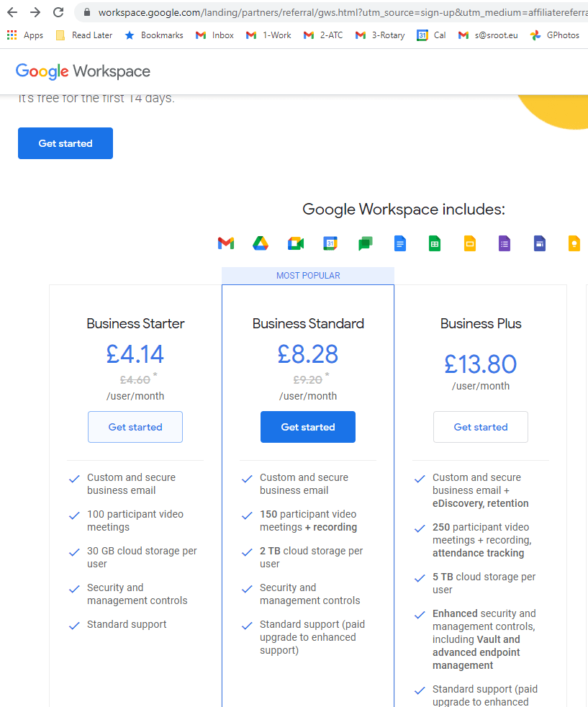588x707 pixels.
Task: Click the Business Plus heading
Action: click(x=481, y=324)
